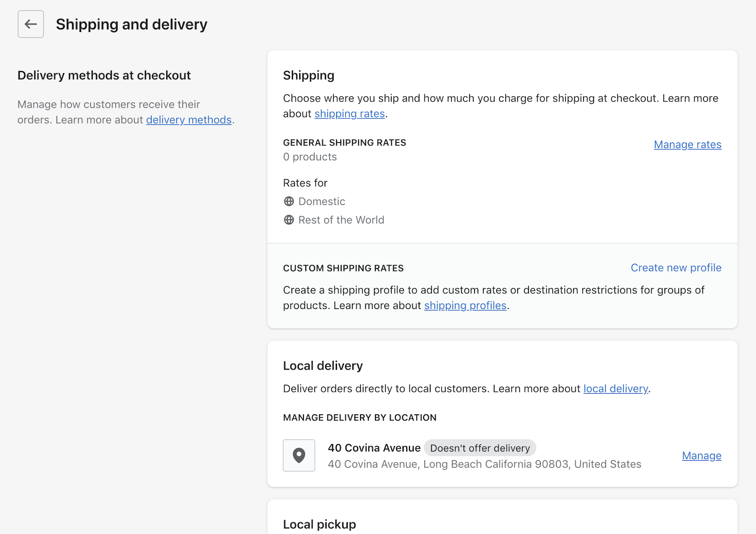756x534 pixels.
Task: Click the 0 products count text
Action: tap(310, 157)
